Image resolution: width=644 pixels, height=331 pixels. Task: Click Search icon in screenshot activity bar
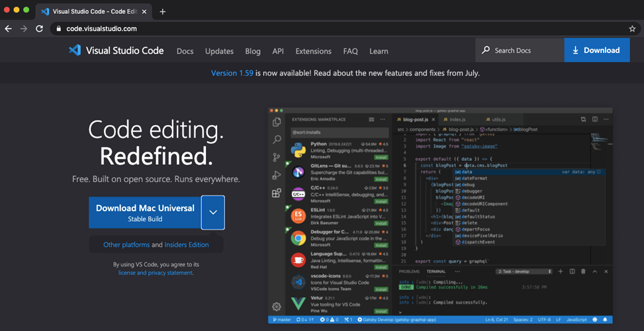tap(277, 140)
